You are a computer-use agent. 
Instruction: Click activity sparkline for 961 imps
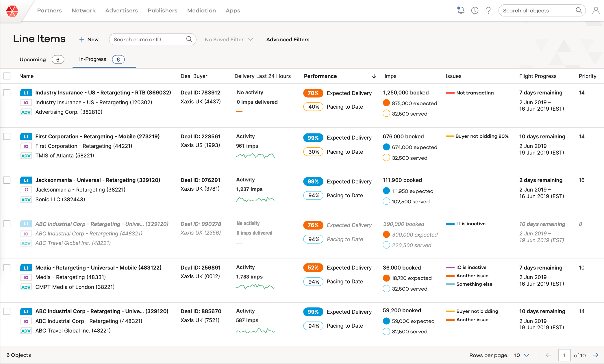pos(255,156)
